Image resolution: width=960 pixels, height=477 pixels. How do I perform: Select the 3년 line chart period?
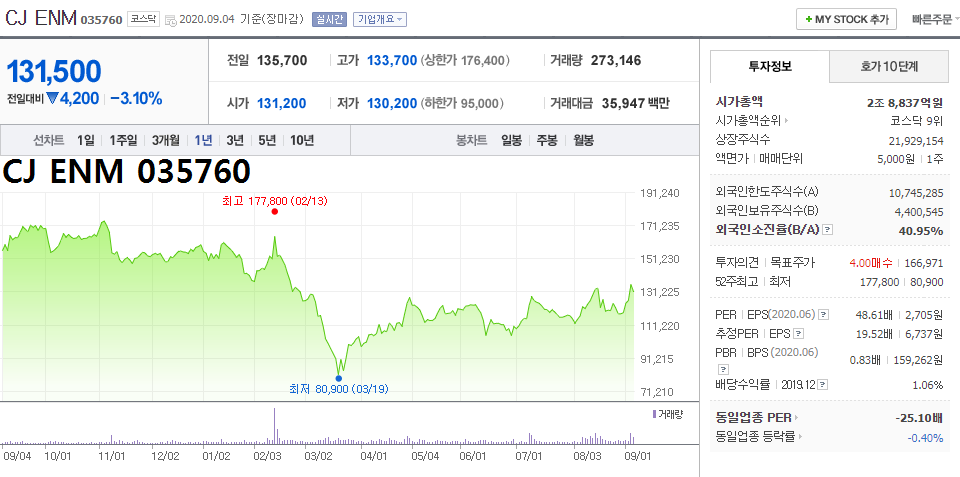[x=234, y=140]
